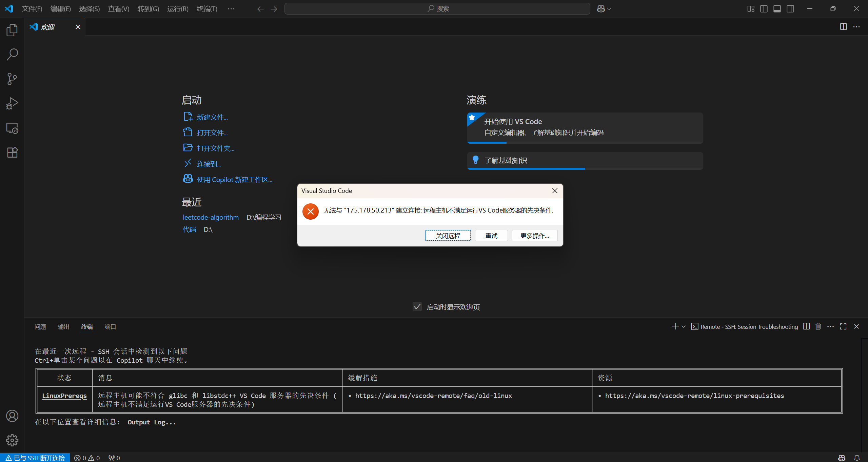Open the 终端(T) menu
This screenshot has height=462, width=868.
point(207,9)
